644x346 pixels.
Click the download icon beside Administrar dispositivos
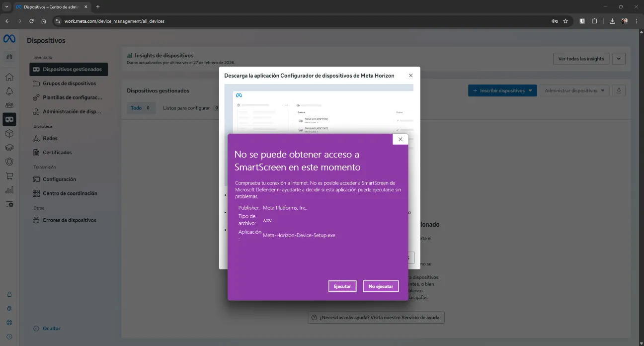click(619, 90)
